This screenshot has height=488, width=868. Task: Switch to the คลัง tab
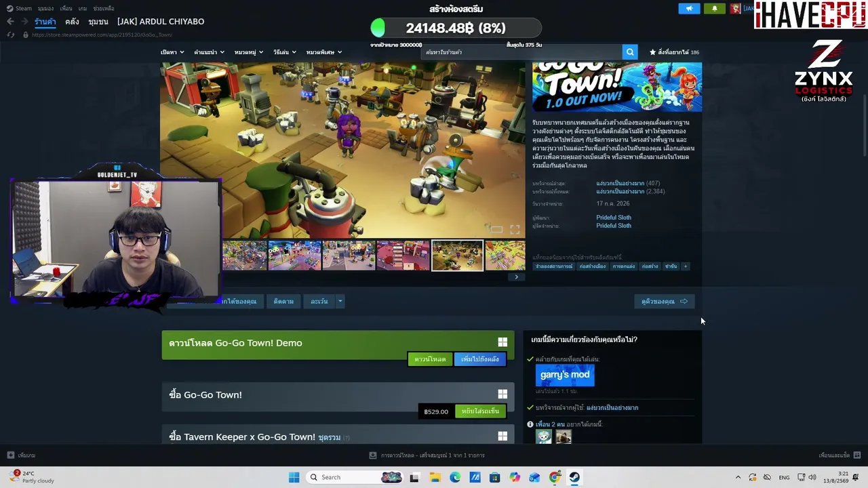(73, 22)
